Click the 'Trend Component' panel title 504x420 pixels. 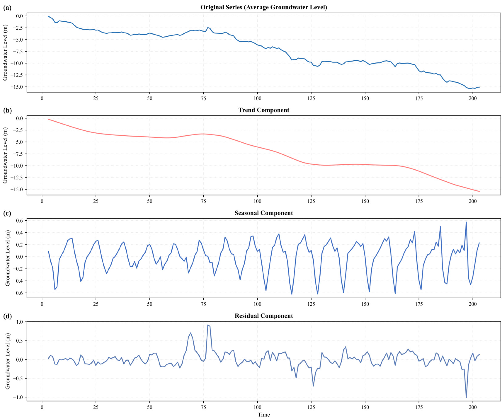264,110
